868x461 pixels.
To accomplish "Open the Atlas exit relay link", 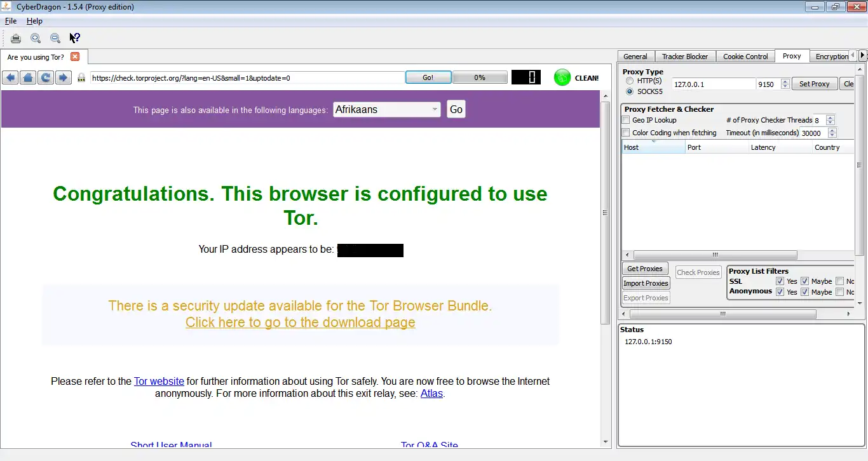I will 431,394.
